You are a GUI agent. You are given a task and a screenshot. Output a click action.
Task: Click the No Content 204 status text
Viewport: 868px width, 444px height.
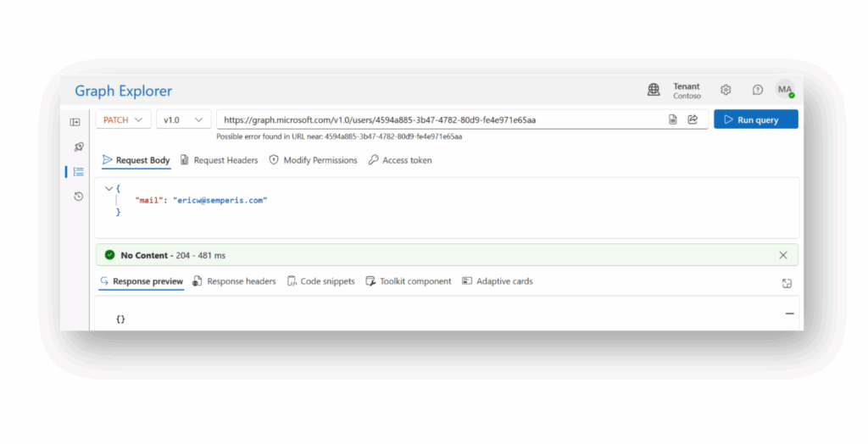[x=173, y=255]
